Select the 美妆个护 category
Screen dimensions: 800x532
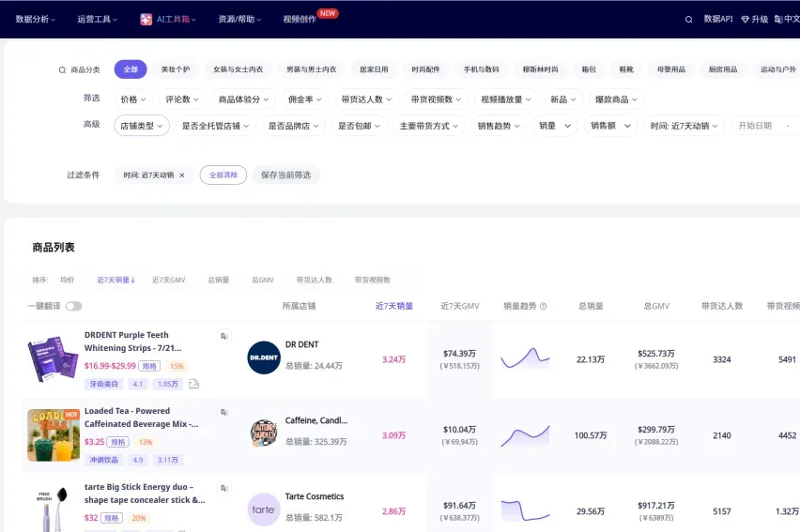[x=176, y=69]
